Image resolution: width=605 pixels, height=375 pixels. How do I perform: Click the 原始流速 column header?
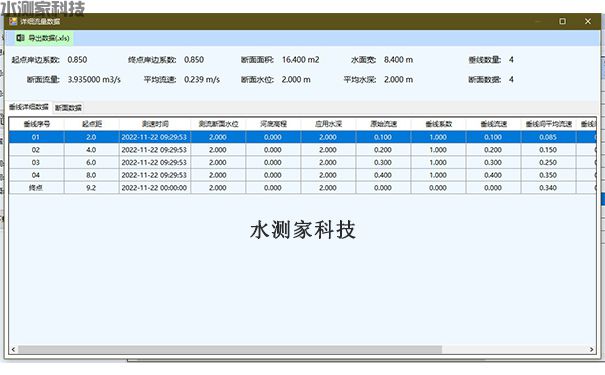pos(384,124)
